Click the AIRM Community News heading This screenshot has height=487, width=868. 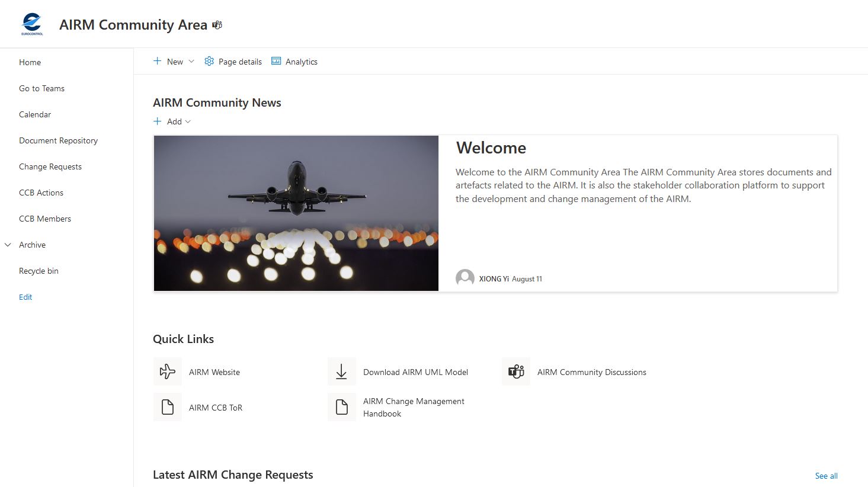(217, 102)
